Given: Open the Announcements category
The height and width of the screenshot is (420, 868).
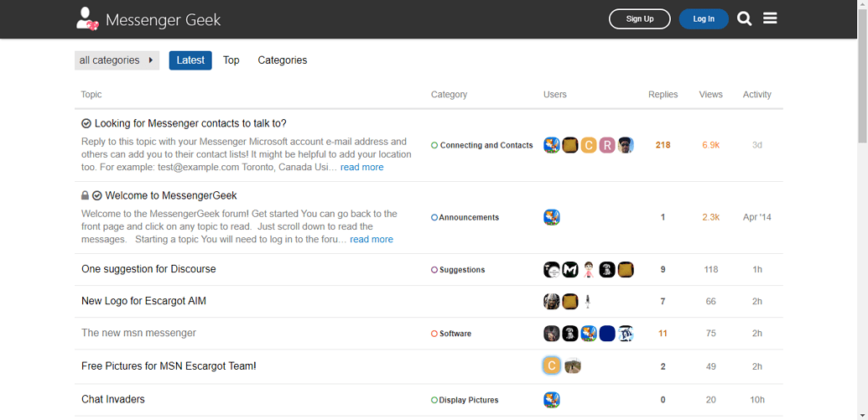Looking at the screenshot, I should coord(465,217).
